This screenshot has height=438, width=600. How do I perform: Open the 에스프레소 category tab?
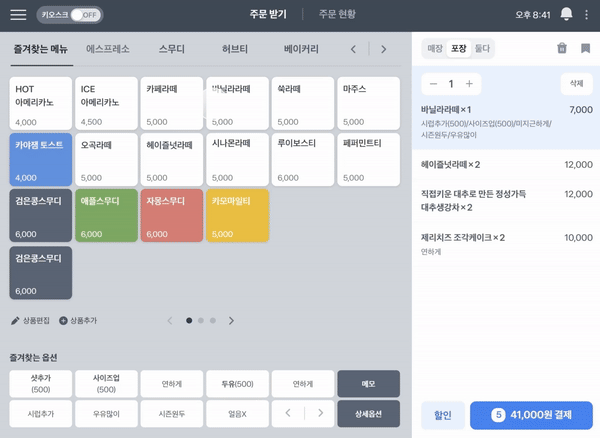pos(108,48)
